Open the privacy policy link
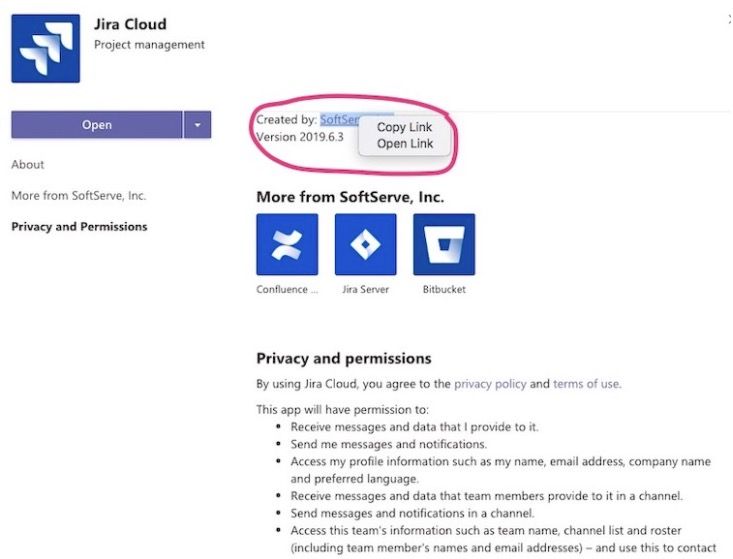The width and height of the screenshot is (733, 559). pos(490,384)
